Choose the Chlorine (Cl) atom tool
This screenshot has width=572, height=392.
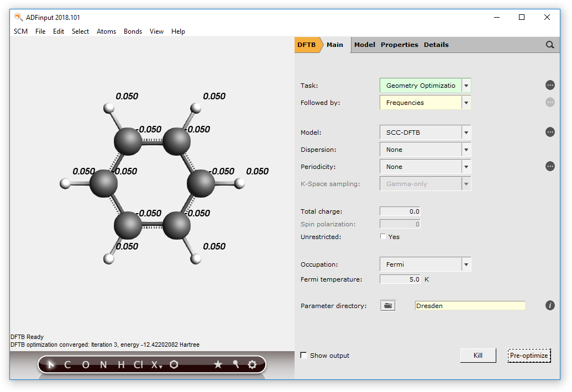pos(138,364)
